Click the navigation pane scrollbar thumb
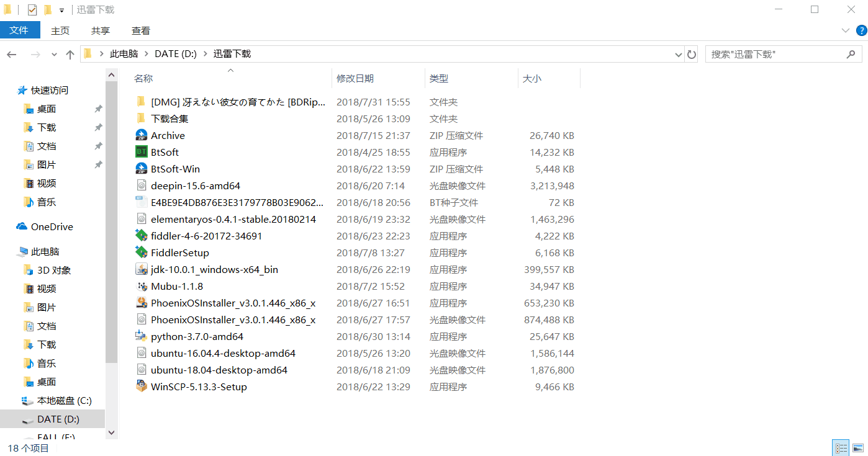The height and width of the screenshot is (456, 868). 112,221
